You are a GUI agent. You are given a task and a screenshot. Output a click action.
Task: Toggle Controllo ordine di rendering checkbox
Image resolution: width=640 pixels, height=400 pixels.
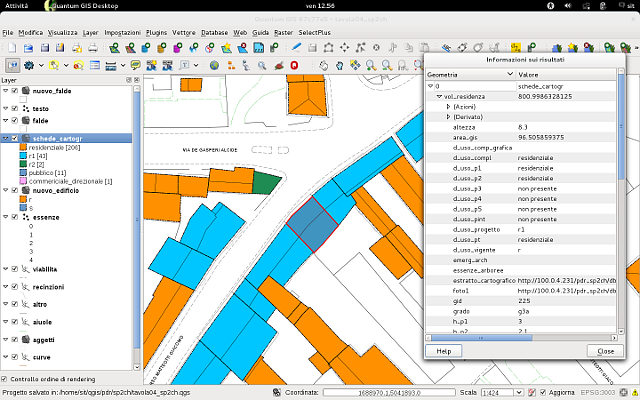pos(5,380)
